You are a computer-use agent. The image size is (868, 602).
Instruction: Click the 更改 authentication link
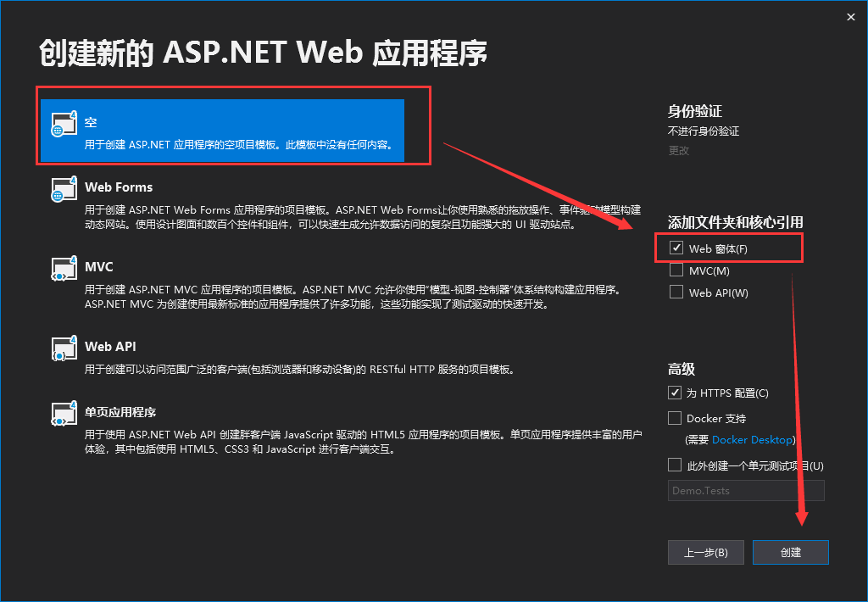tap(679, 151)
